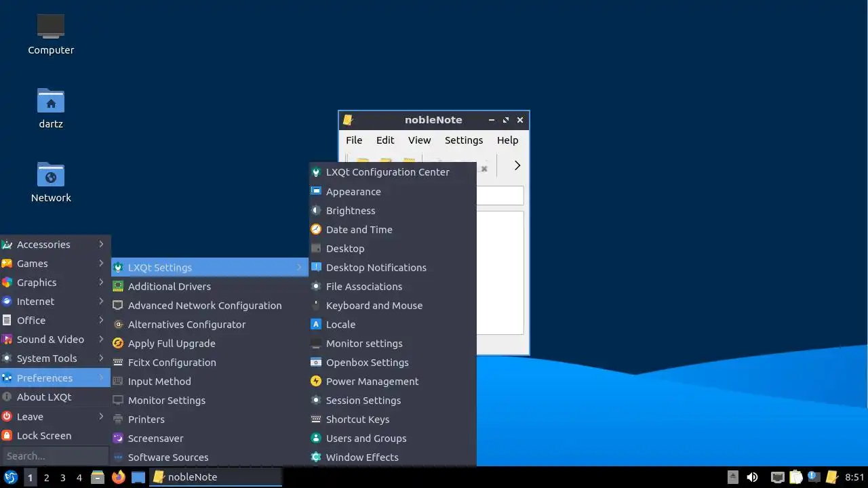Click the Alternatives Configurator icon
The width and height of the screenshot is (868, 488).
click(118, 325)
